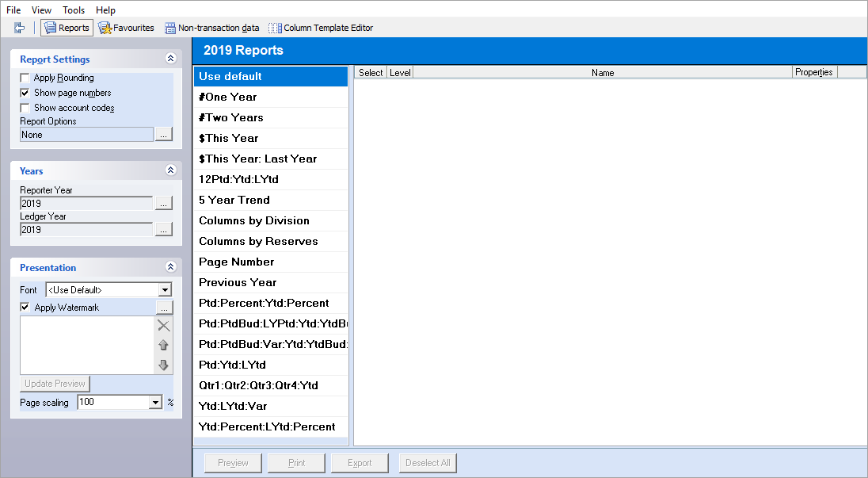The height and width of the screenshot is (478, 868).
Task: Open Non-transaction data
Action: click(x=211, y=28)
